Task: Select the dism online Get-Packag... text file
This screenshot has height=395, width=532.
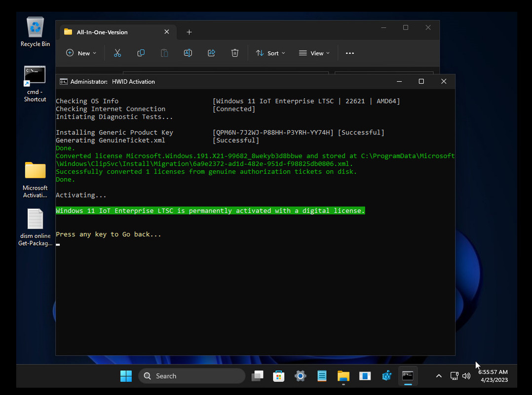Action: pyautogui.click(x=35, y=227)
